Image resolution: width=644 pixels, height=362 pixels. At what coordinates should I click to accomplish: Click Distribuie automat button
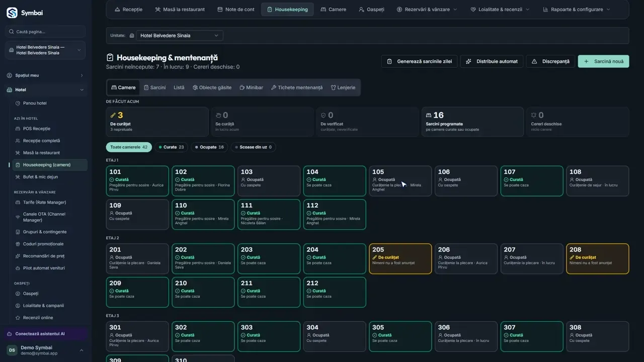point(492,61)
